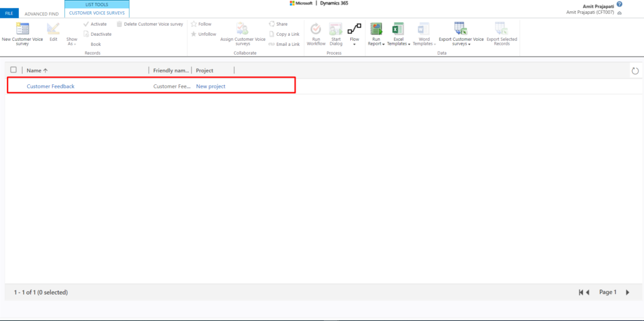Click the Unfollow star icon

(194, 34)
